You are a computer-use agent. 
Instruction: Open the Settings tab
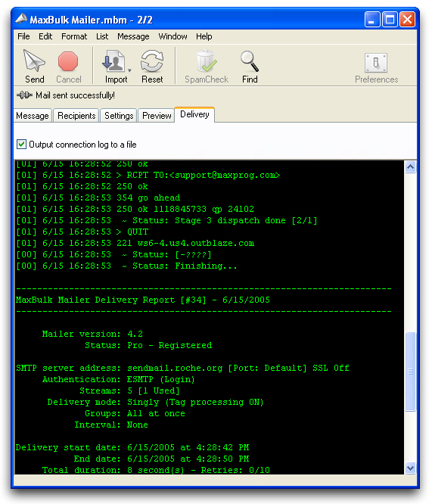coord(119,116)
